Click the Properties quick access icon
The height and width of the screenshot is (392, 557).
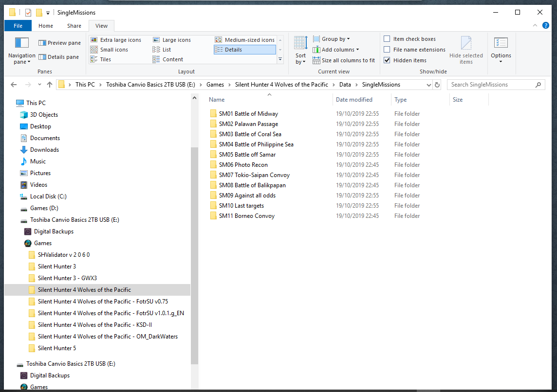(x=28, y=13)
